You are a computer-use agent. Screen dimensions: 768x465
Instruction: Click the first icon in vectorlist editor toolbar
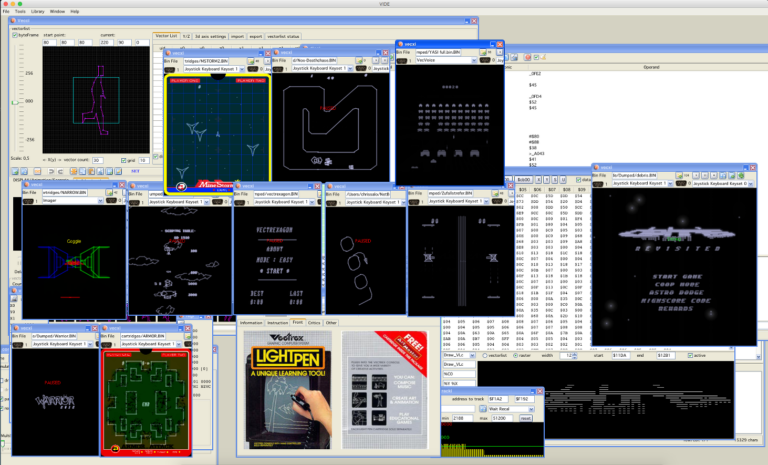point(15,171)
